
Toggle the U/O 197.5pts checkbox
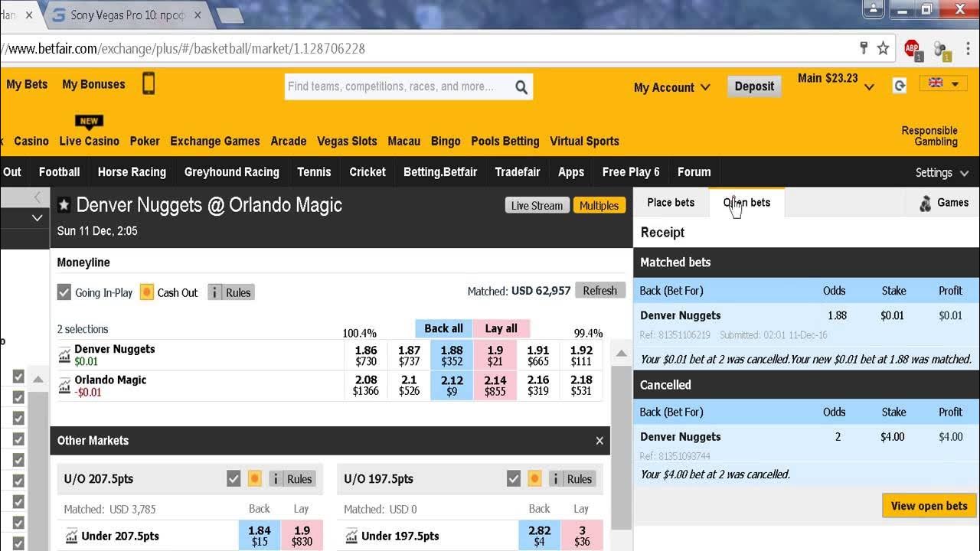coord(514,479)
